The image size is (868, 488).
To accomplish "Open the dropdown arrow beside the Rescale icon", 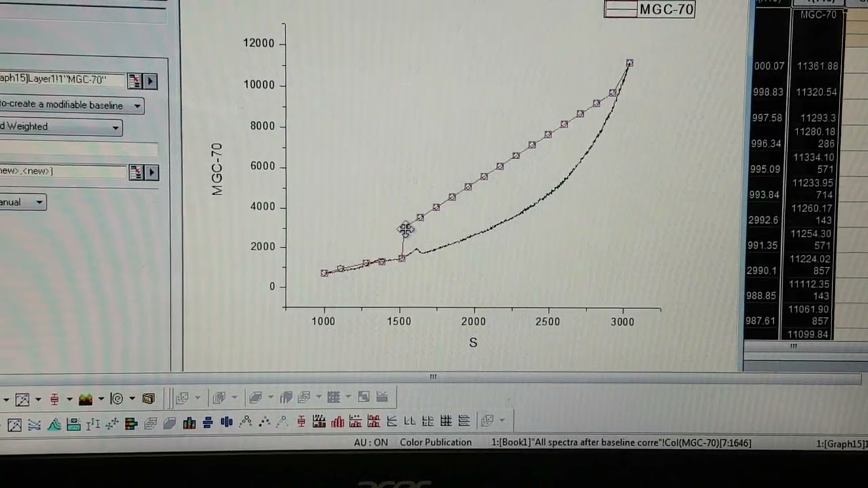I will click(x=38, y=399).
